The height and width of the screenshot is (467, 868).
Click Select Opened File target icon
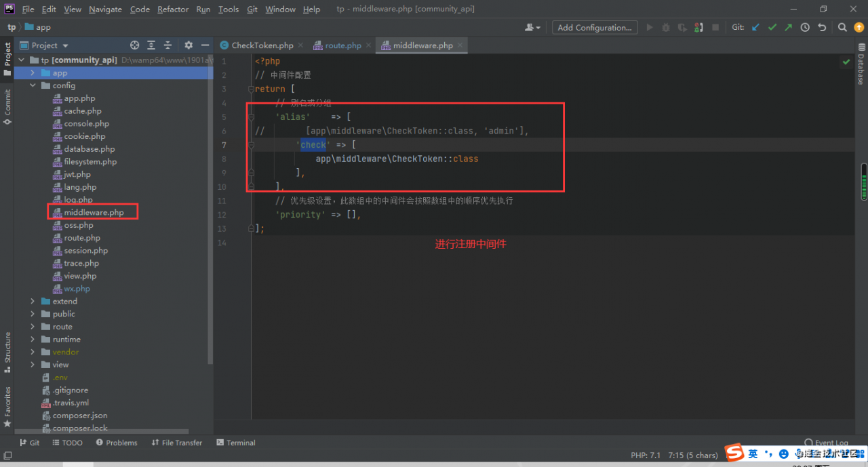(x=134, y=45)
